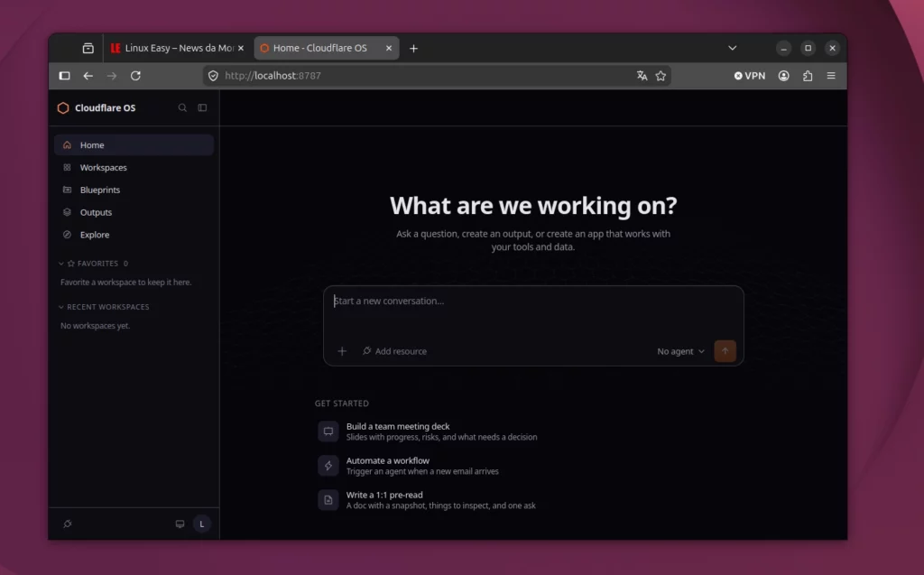The image size is (924, 575).
Task: Click the VPN button in toolbar
Action: click(x=750, y=76)
